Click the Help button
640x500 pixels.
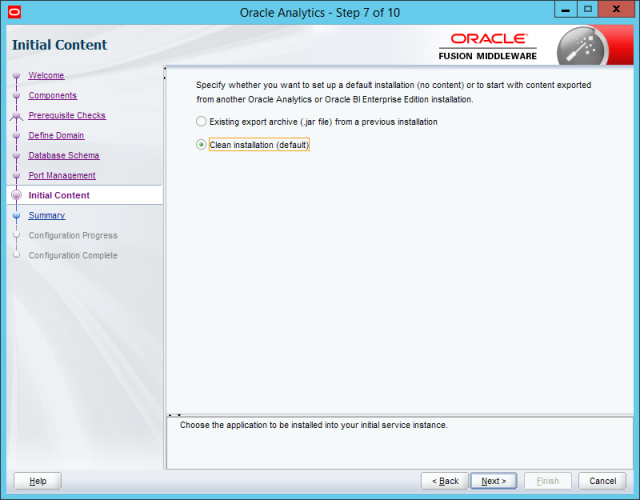click(38, 481)
